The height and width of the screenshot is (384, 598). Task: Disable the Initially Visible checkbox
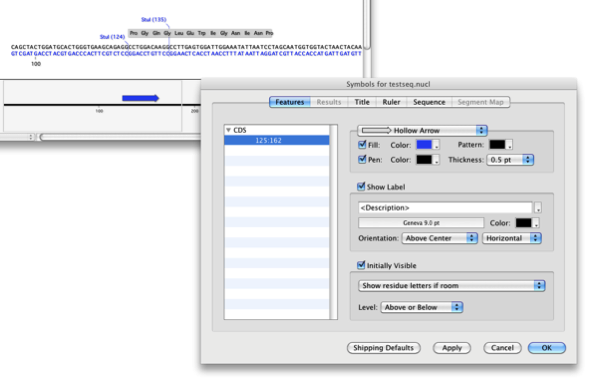tap(361, 265)
